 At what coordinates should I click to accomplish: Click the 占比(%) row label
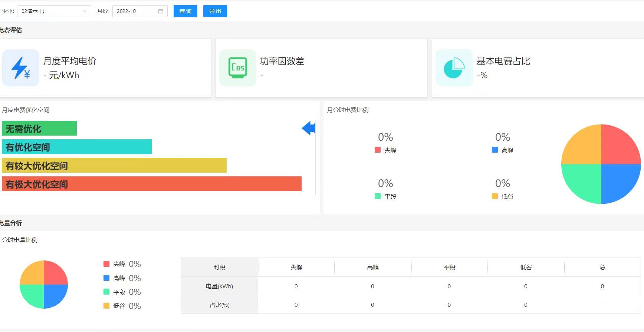coord(219,305)
